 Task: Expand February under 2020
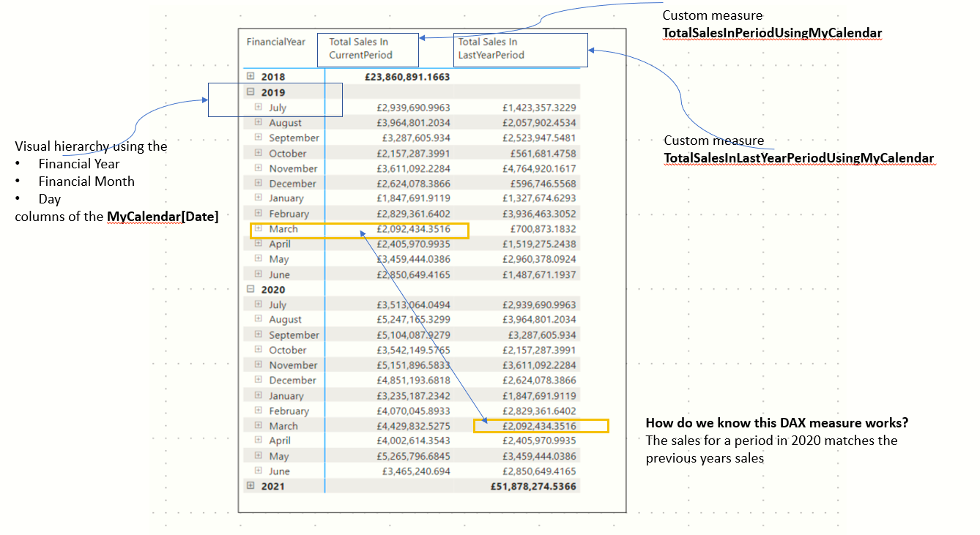pyautogui.click(x=258, y=411)
